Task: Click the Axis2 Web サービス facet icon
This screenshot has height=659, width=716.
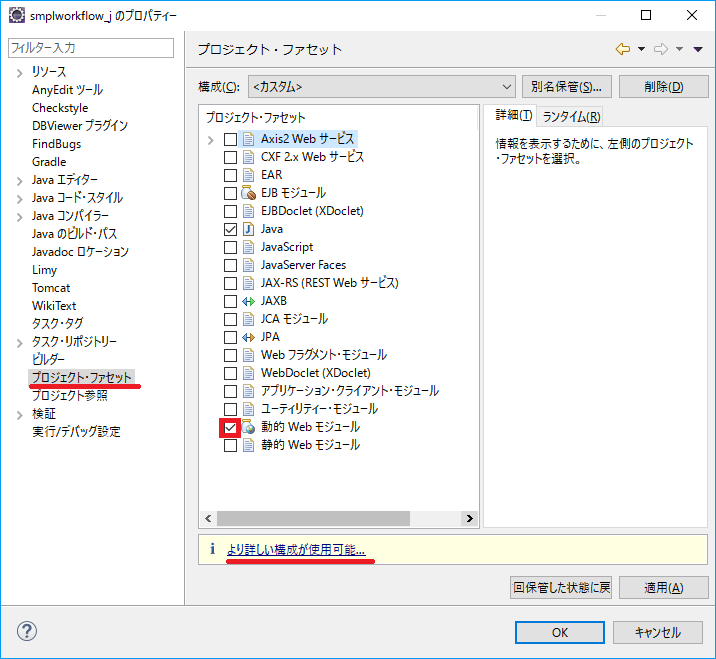Action: [248, 139]
